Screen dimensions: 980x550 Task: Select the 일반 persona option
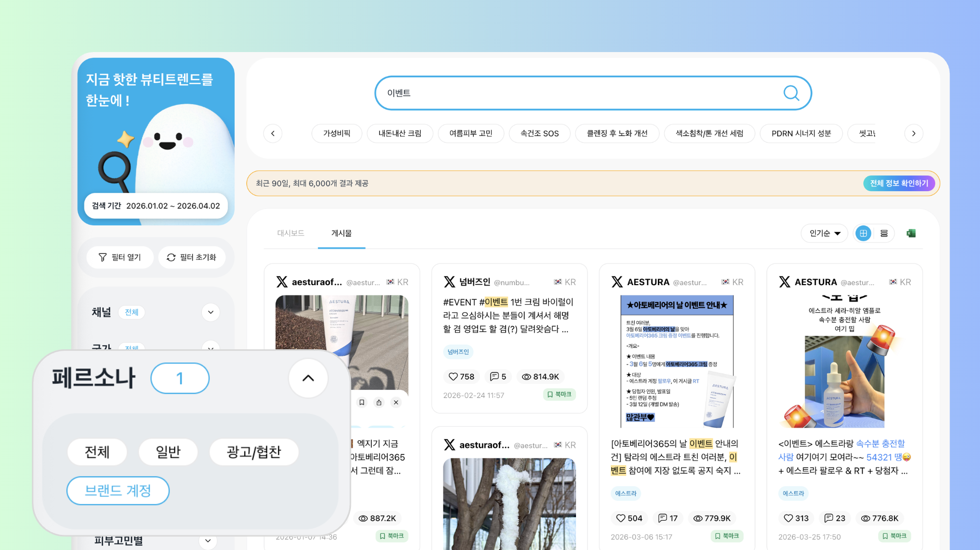point(168,451)
